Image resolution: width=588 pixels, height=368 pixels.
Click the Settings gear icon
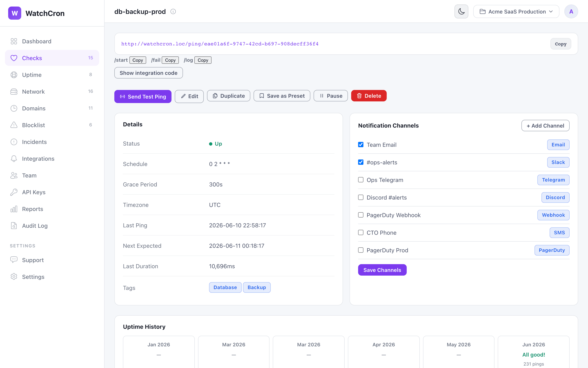tap(14, 277)
